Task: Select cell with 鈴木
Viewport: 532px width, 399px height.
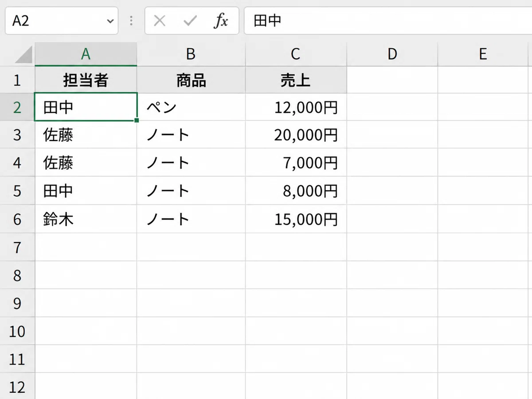Action: click(86, 219)
